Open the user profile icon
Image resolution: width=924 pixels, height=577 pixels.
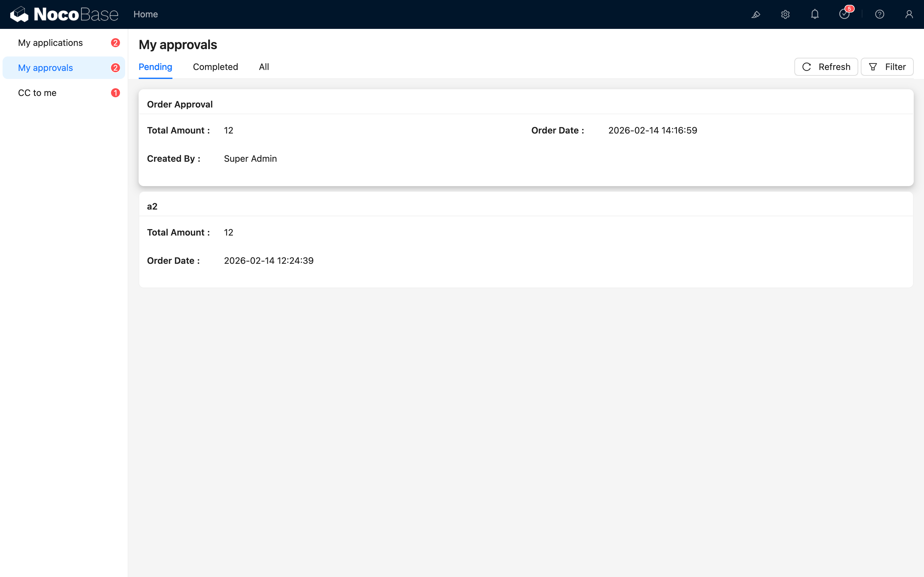(x=909, y=14)
